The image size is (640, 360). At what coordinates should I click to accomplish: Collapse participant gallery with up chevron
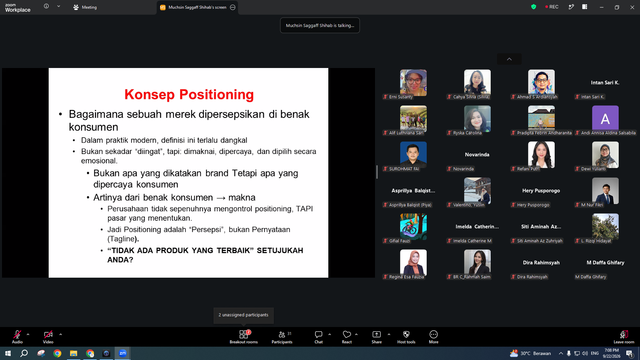[509, 59]
